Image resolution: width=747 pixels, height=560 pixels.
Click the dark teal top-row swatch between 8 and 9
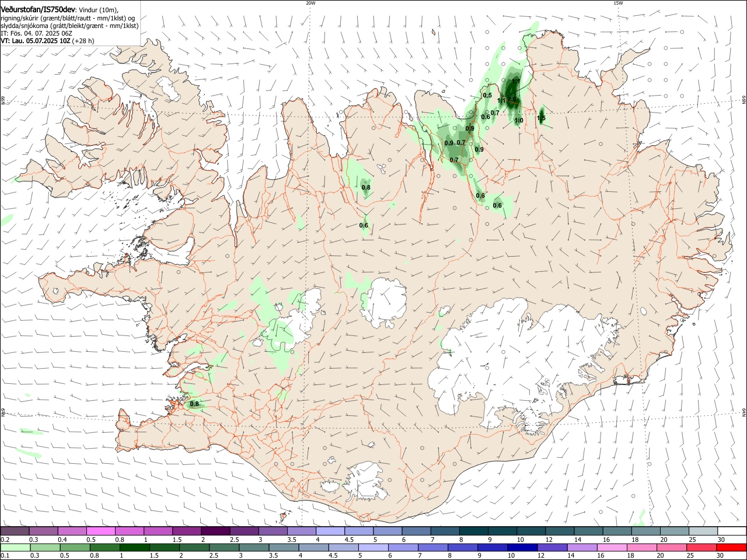(473, 531)
